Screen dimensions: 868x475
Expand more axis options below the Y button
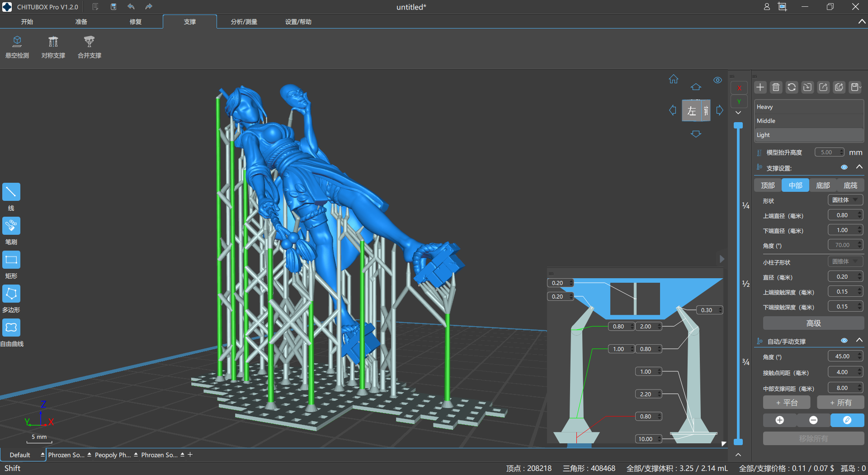[x=738, y=113]
